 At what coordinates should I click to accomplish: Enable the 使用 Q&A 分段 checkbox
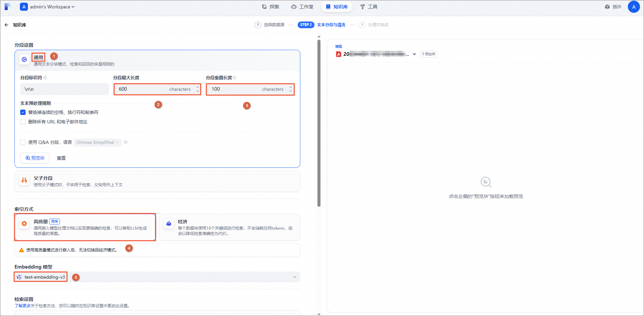click(x=23, y=142)
